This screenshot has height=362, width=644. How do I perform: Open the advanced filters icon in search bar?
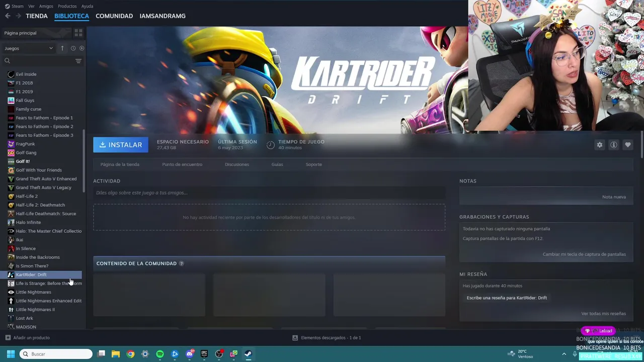(78, 61)
